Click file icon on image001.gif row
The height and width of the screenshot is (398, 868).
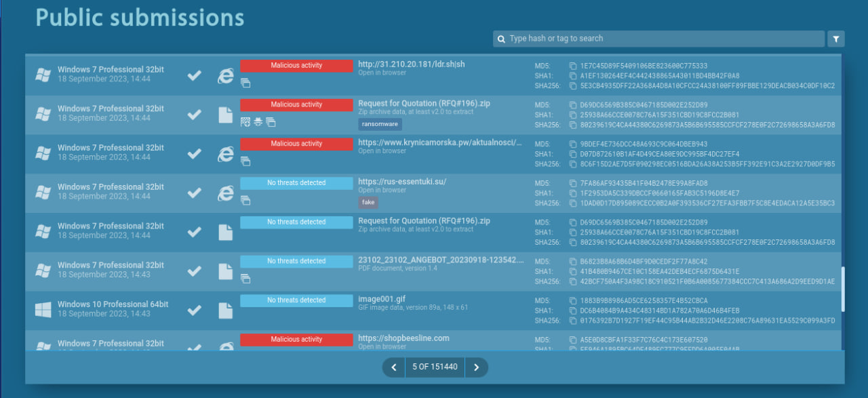(x=225, y=311)
